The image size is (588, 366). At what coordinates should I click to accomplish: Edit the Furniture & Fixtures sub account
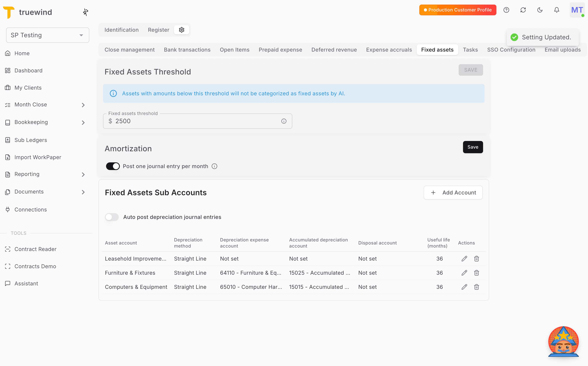tap(464, 273)
